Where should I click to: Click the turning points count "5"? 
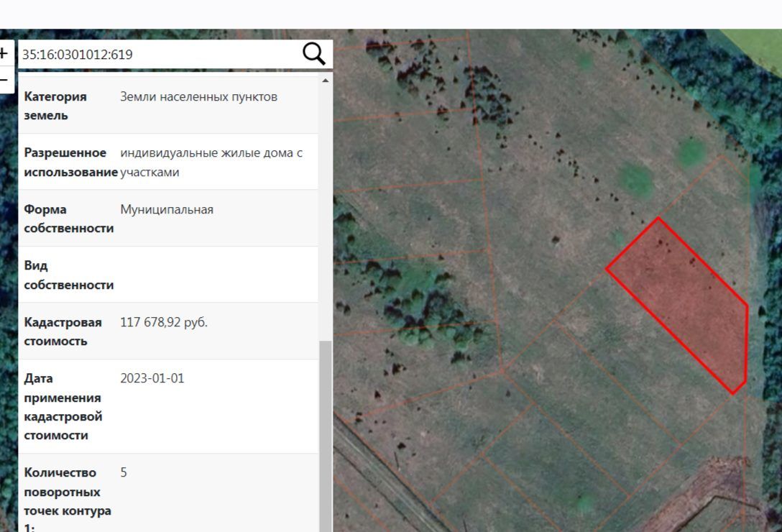124,472
